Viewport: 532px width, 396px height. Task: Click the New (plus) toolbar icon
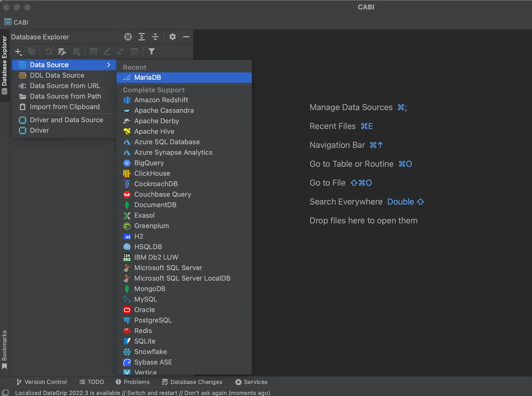click(x=18, y=52)
